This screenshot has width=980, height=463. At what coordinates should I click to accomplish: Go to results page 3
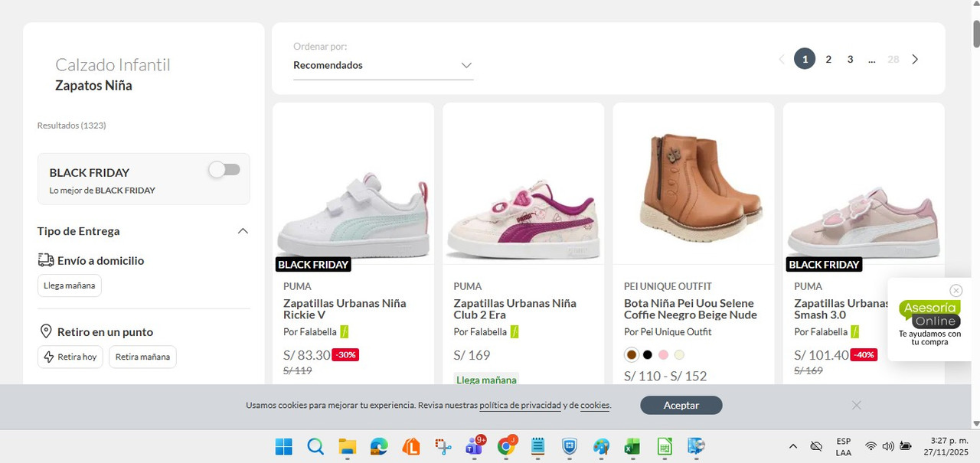[850, 59]
